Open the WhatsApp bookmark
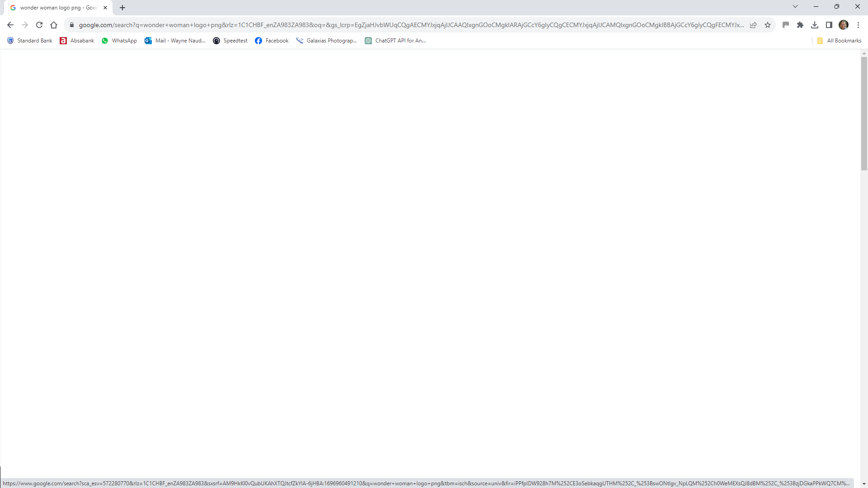868x488 pixels. 119,40
